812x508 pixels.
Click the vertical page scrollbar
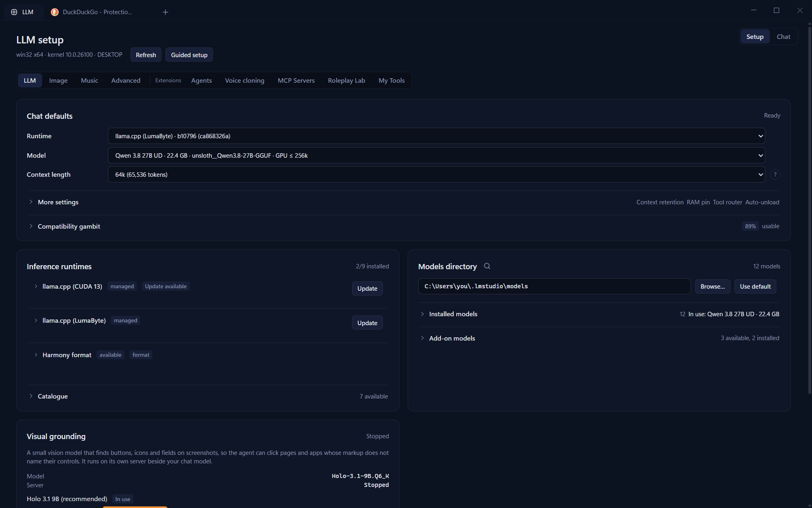tap(809, 211)
